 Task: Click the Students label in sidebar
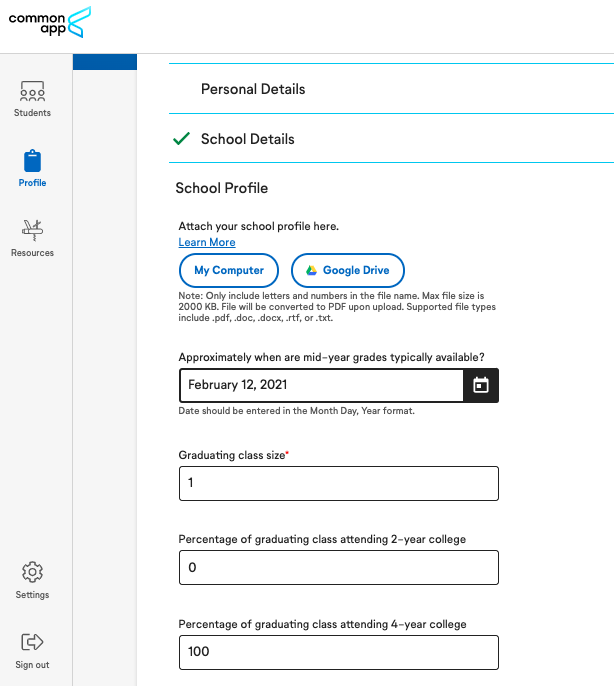pyautogui.click(x=32, y=113)
